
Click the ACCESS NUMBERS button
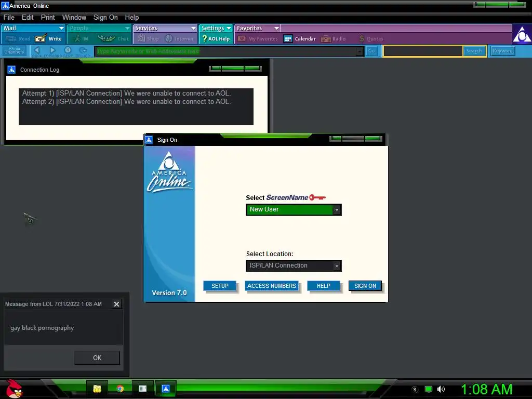pyautogui.click(x=272, y=286)
